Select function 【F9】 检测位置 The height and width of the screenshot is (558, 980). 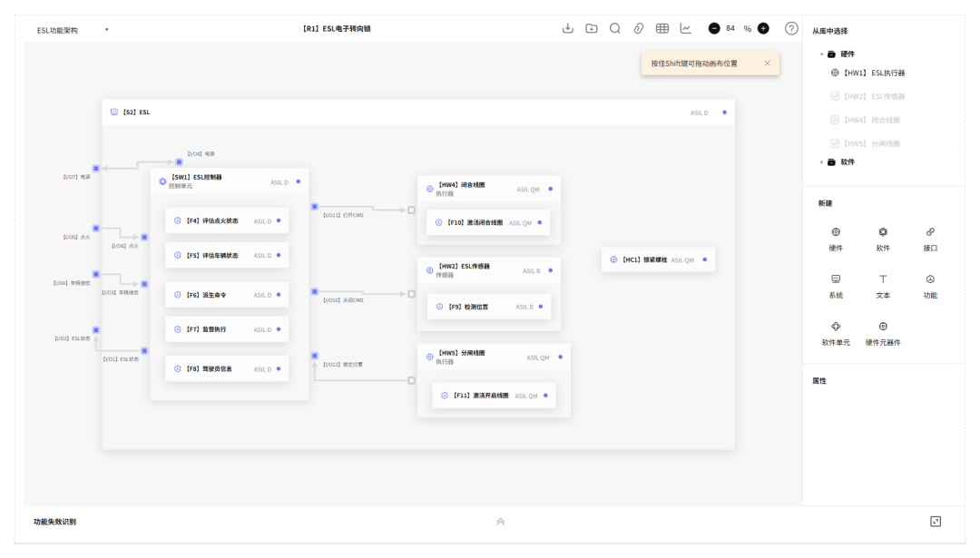[489, 307]
